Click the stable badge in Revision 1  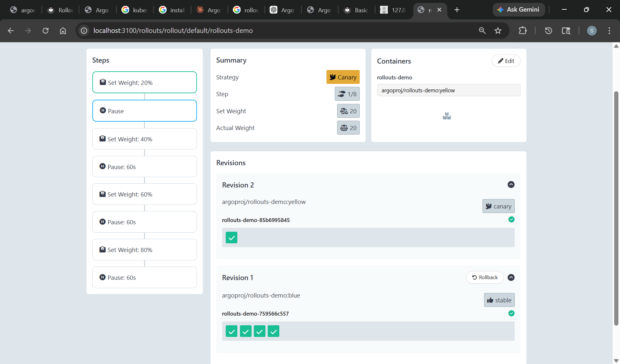(x=499, y=300)
